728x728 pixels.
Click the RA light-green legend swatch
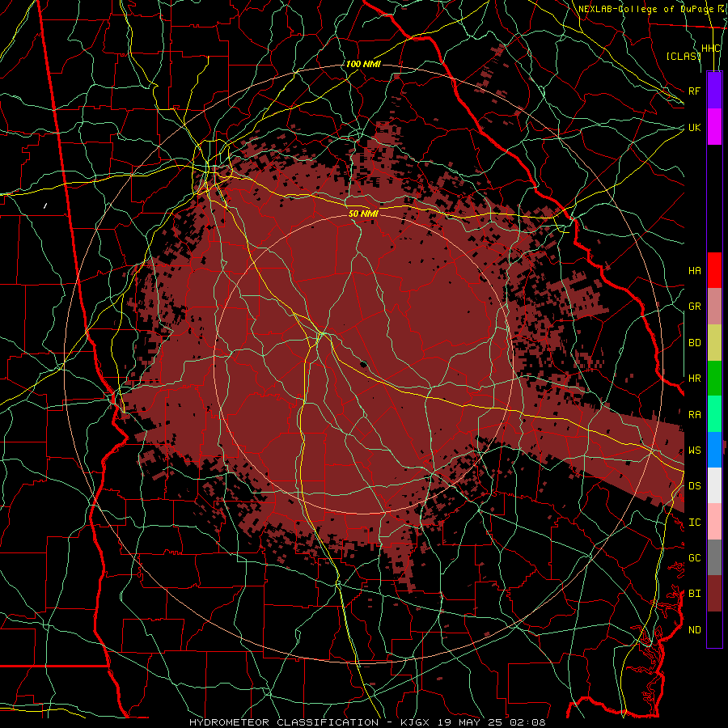point(714,414)
